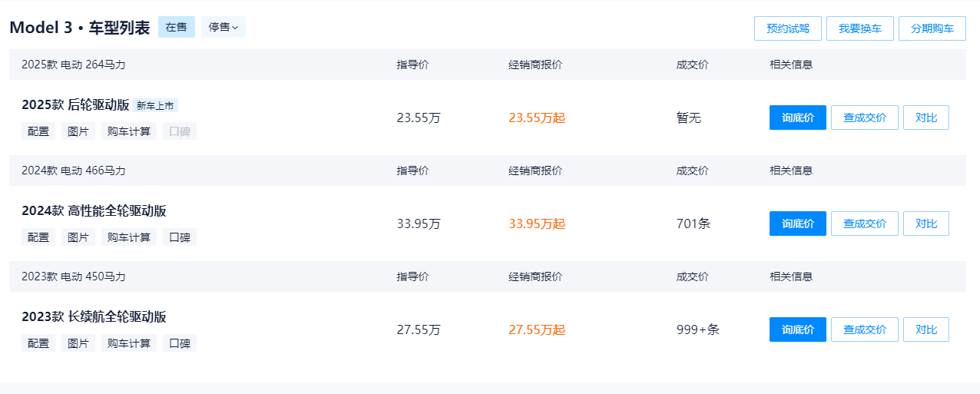View 图片 for 2025款 后轮驱动版
This screenshot has width=980, height=394.
[x=78, y=131]
